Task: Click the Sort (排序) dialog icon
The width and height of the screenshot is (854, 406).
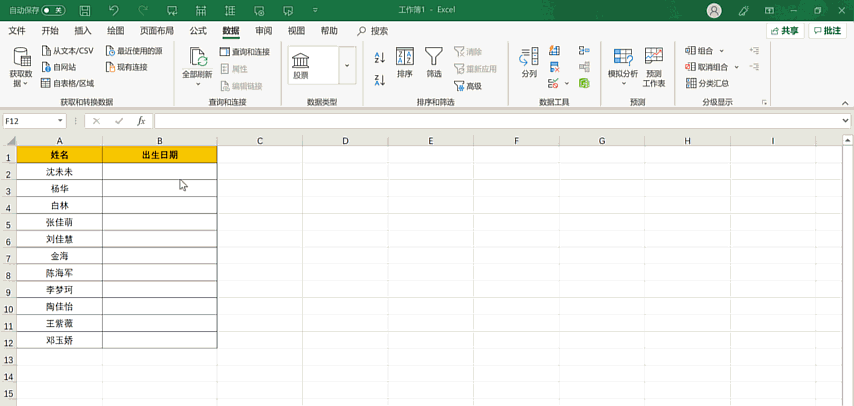Action: coord(405,62)
